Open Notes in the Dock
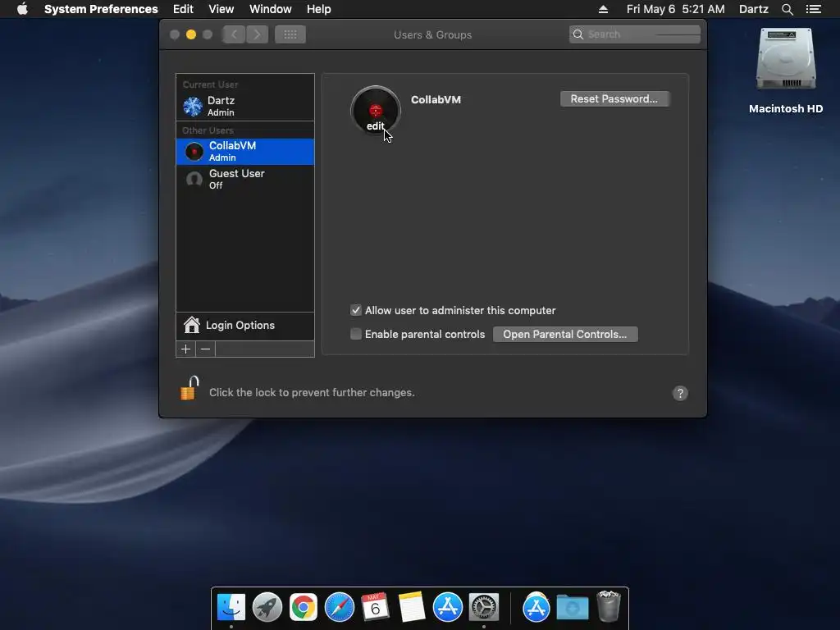This screenshot has height=630, width=840. pos(412,608)
